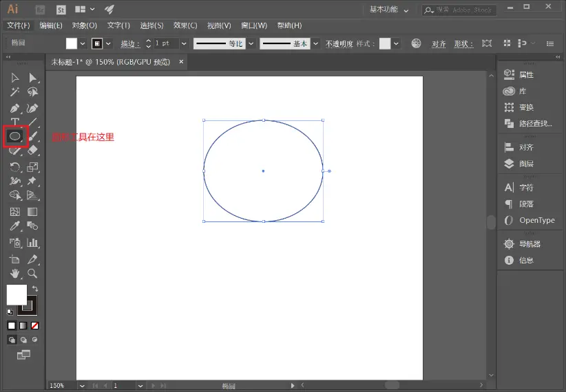This screenshot has width=566, height=392.
Task: Open fill color dropdown in control bar
Action: (x=83, y=43)
